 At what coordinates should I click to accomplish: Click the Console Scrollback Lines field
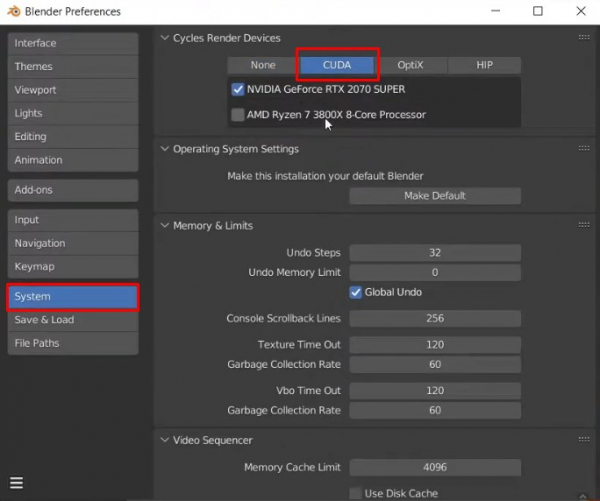click(x=435, y=318)
